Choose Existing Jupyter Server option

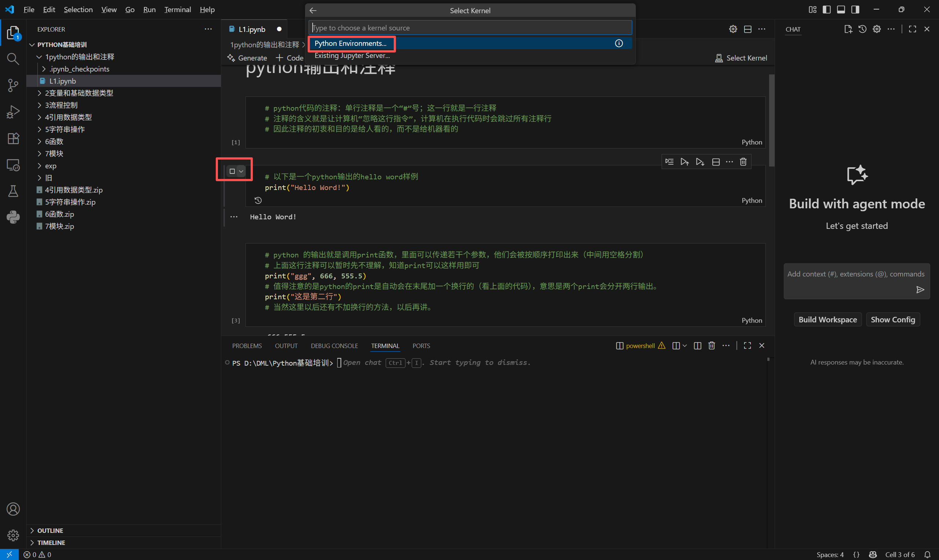click(x=352, y=56)
